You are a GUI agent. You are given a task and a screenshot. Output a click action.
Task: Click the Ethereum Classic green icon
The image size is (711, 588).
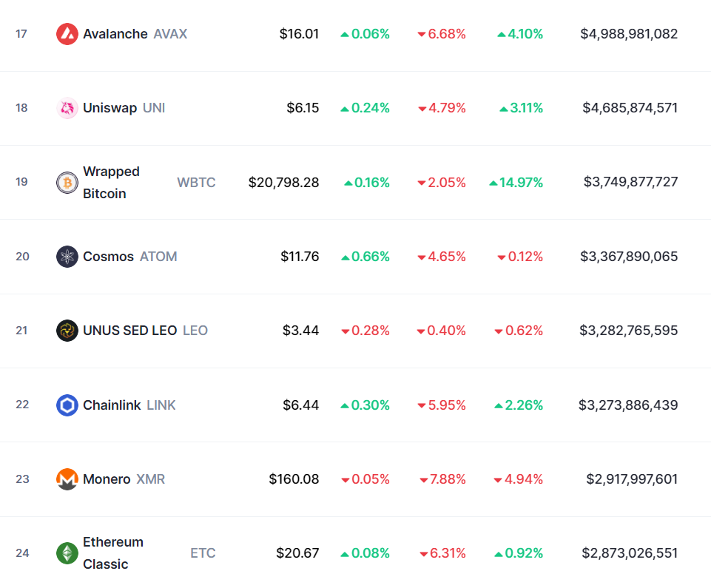pyautogui.click(x=67, y=553)
